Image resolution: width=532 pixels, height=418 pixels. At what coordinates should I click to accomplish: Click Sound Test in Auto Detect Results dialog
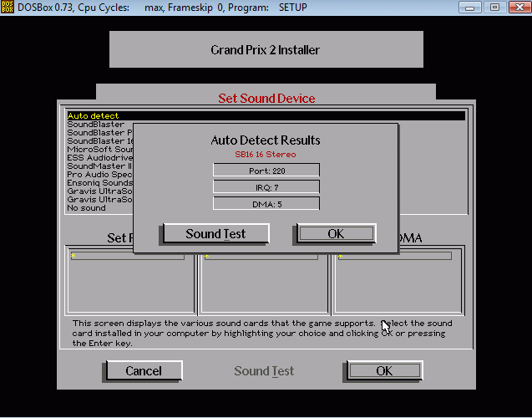pyautogui.click(x=216, y=233)
